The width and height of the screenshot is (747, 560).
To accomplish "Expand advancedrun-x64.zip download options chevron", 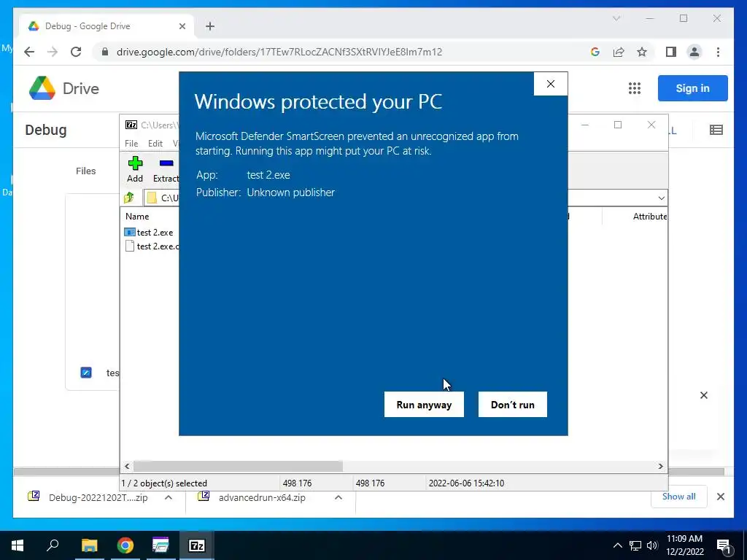I will 338,497.
